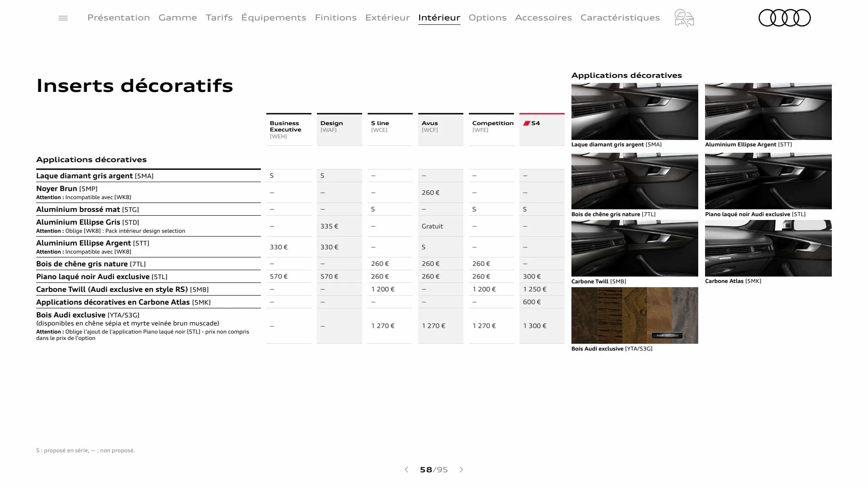
Task: Click the Laque diamant gris argent thumbnail
Action: point(634,111)
